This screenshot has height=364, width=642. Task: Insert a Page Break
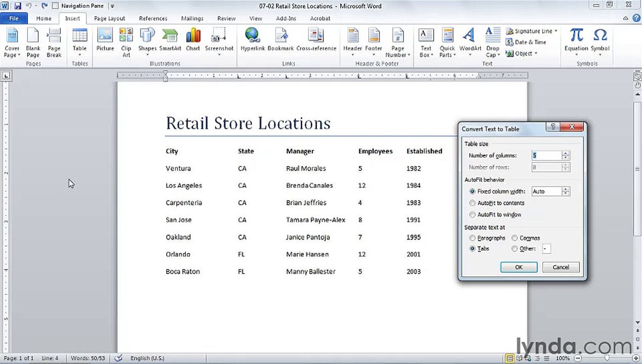[54, 43]
